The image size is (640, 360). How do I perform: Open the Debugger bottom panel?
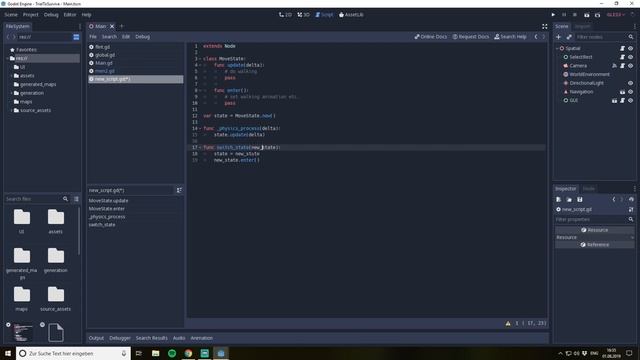(x=120, y=338)
